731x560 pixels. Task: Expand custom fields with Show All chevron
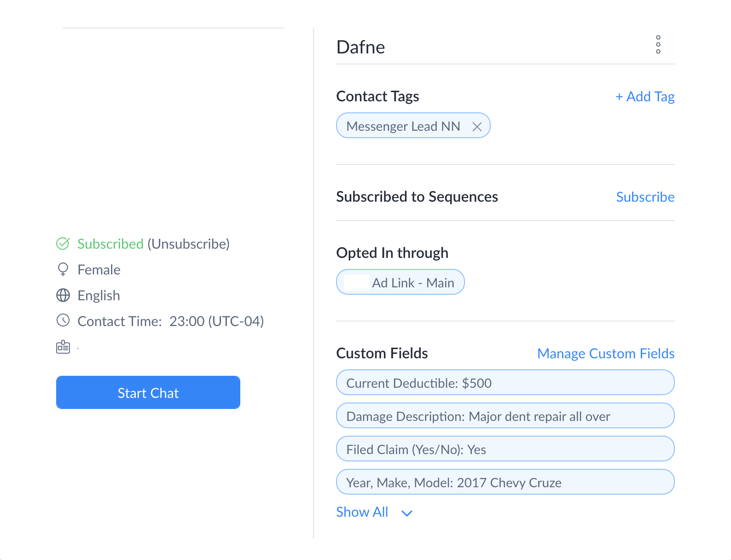407,513
